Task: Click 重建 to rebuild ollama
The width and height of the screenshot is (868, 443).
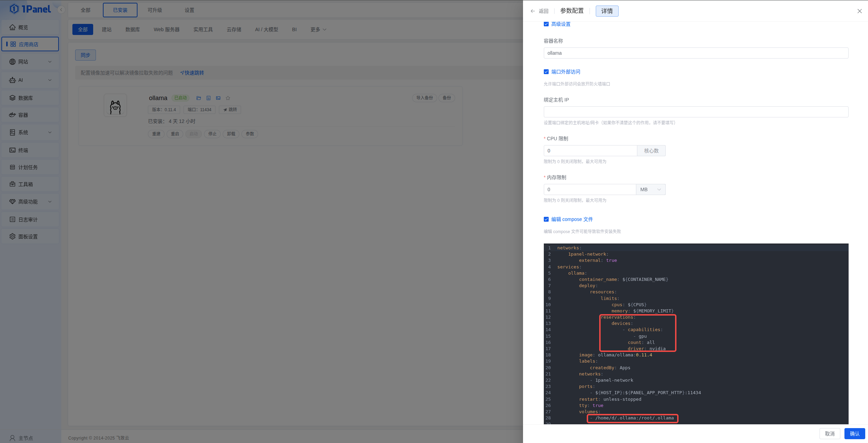Action: pyautogui.click(x=156, y=134)
